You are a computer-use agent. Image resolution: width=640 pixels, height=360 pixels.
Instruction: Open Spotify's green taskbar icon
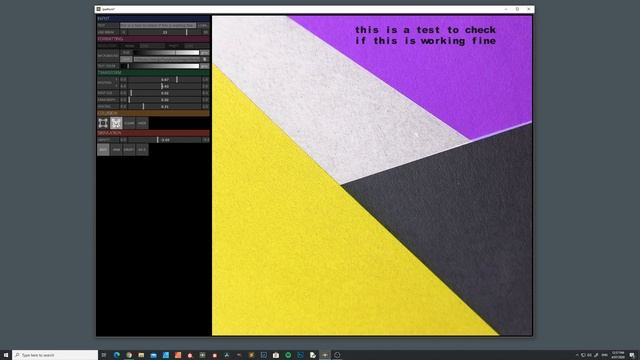[288, 355]
